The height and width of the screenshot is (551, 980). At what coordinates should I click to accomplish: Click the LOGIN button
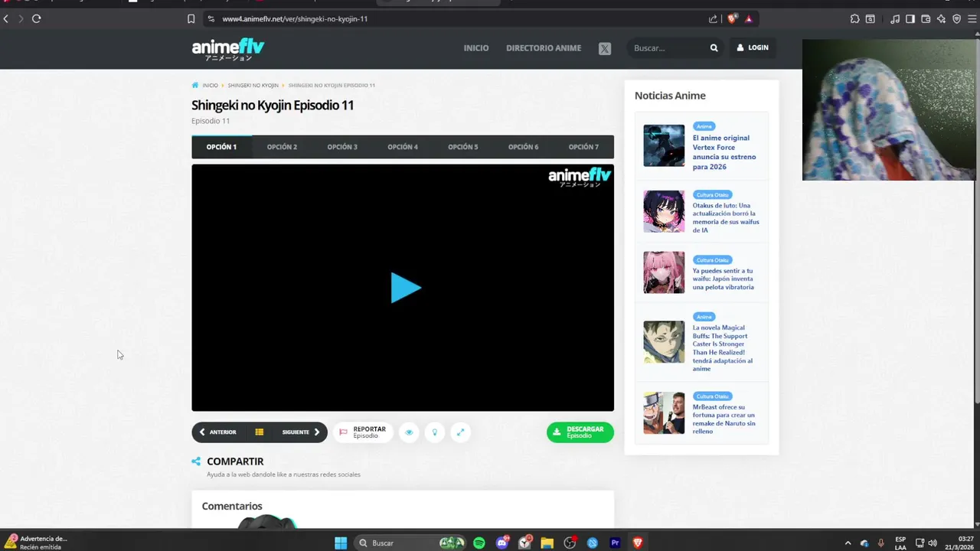(x=753, y=47)
